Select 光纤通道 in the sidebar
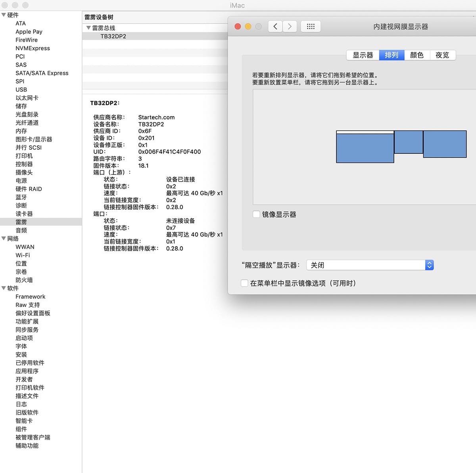Viewport: 476px width, 473px height. pos(27,123)
